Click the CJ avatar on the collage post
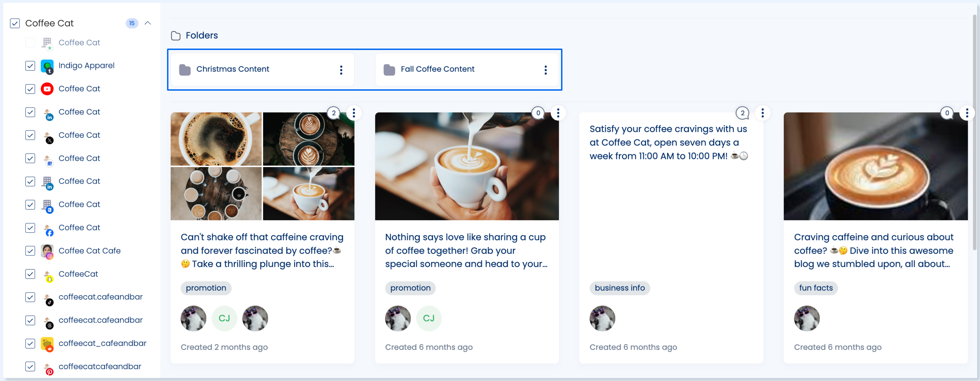This screenshot has height=381, width=980. 224,318
